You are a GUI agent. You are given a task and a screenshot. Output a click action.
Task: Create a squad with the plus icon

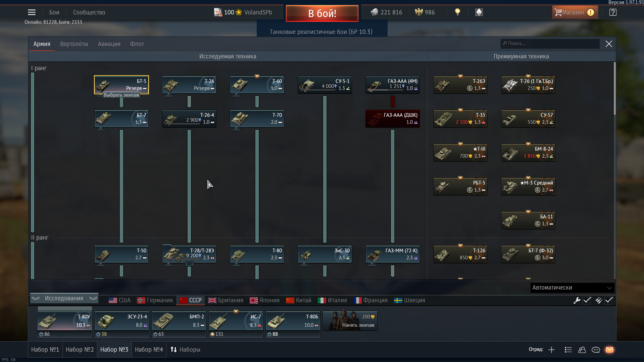551,350
